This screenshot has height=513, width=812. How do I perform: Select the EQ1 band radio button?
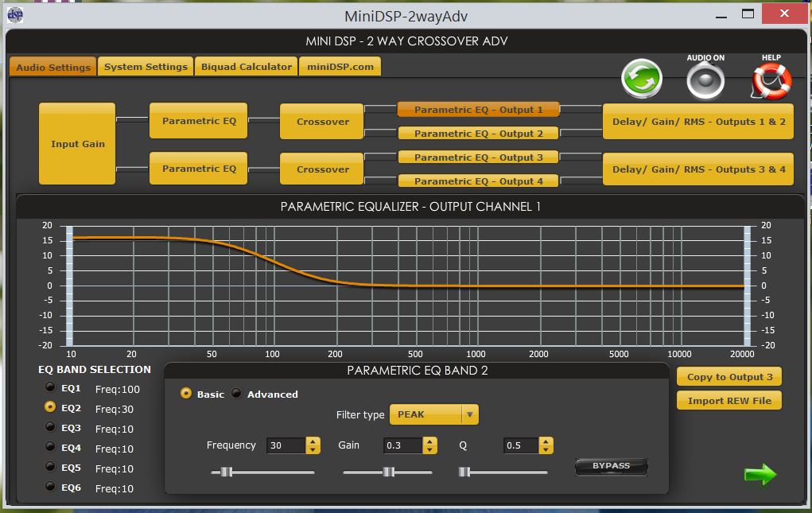click(50, 387)
